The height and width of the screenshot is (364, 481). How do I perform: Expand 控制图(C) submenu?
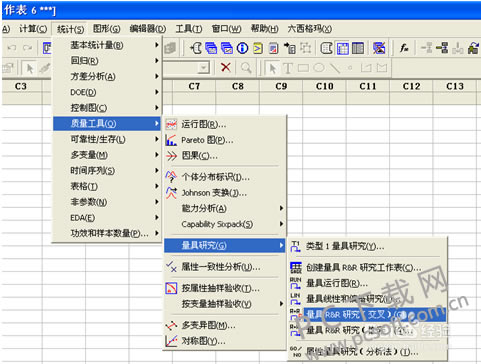click(107, 108)
